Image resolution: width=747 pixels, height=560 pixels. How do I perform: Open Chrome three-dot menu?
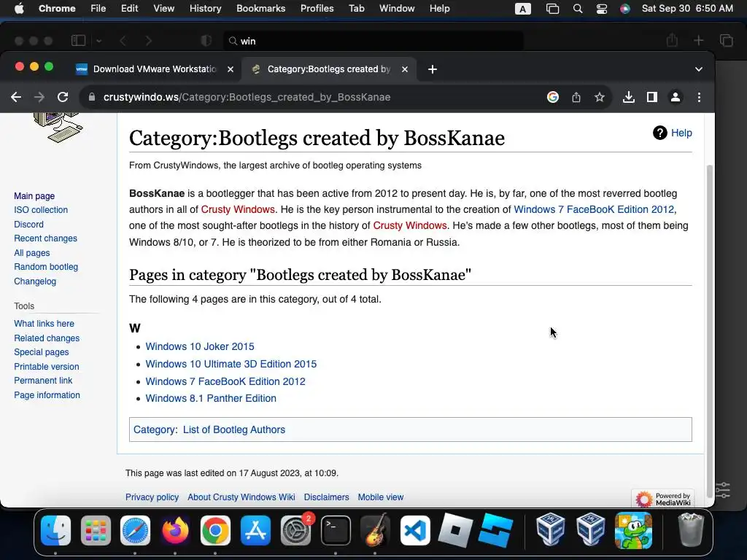coord(699,97)
